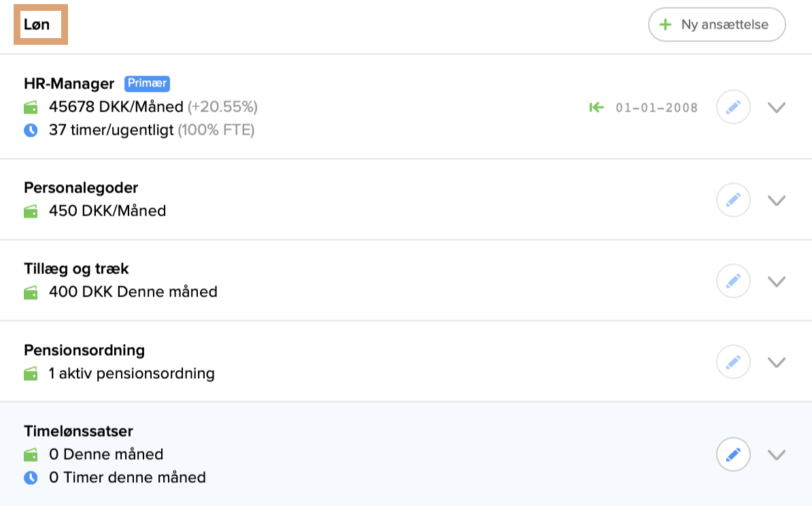Open the Tillæg og træk edit pencil
Image resolution: width=812 pixels, height=506 pixels.
click(733, 281)
